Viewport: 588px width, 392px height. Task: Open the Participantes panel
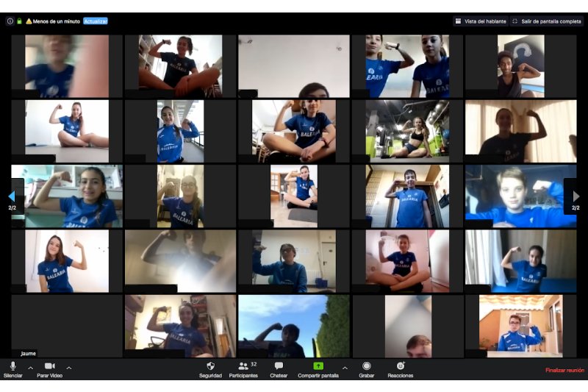pyautogui.click(x=243, y=366)
